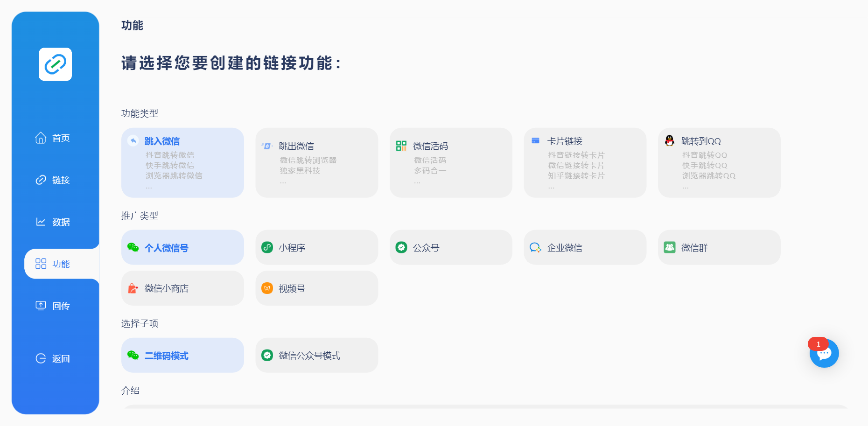Click the shopping bag icon of 微信小商店
Image resolution: width=868 pixels, height=426 pixels.
(x=133, y=288)
